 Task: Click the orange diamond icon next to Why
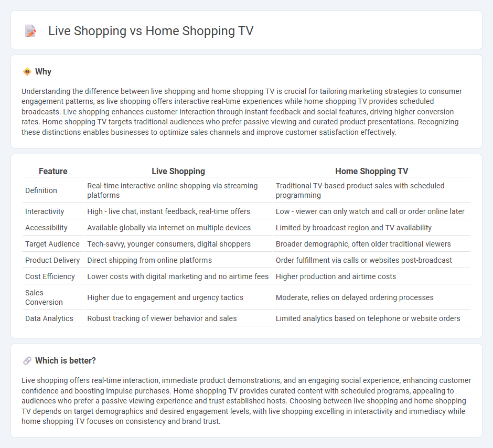27,72
